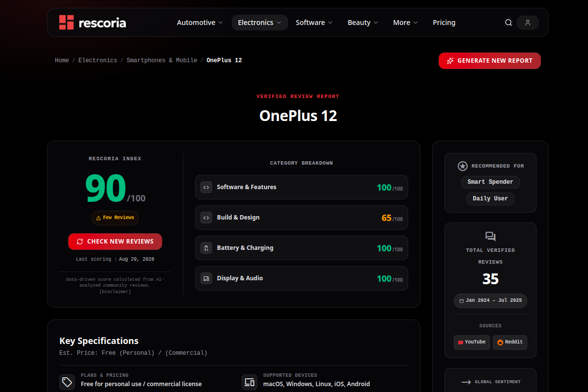The width and height of the screenshot is (588, 392).
Task: Click the Key Specifications heading
Action: [99, 341]
